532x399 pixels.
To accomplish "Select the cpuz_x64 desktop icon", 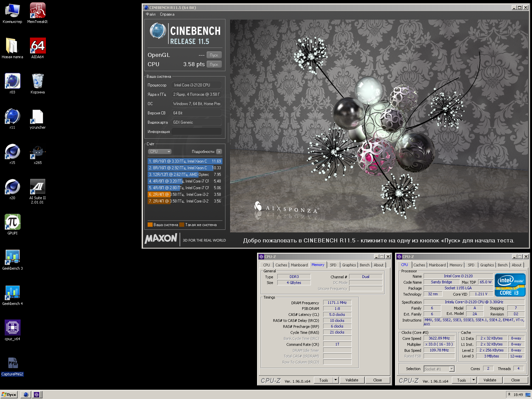I will click(12, 331).
